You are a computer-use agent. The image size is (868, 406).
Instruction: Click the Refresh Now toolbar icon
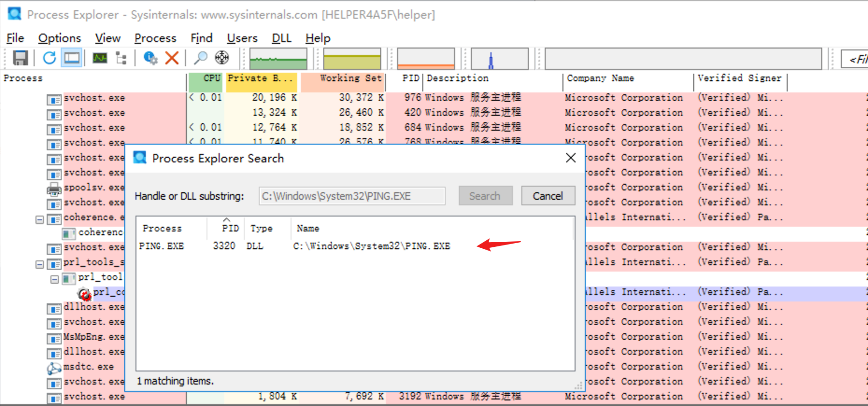(49, 58)
